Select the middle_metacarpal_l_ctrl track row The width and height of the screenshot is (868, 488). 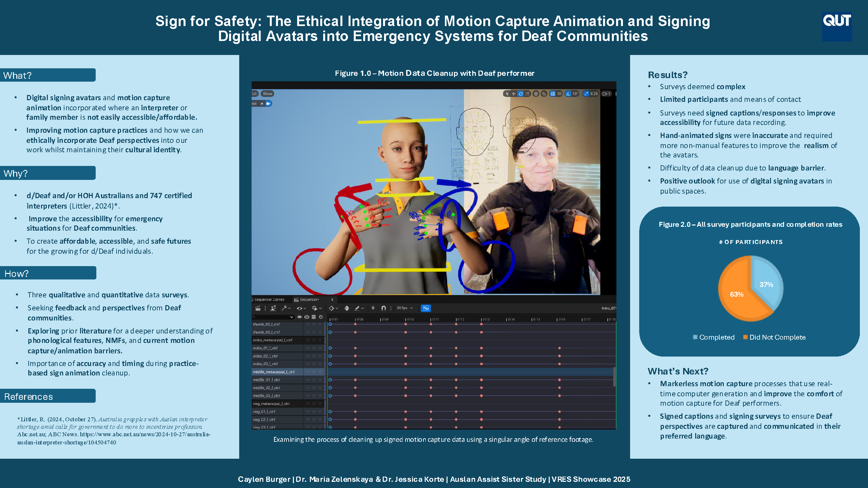click(273, 372)
